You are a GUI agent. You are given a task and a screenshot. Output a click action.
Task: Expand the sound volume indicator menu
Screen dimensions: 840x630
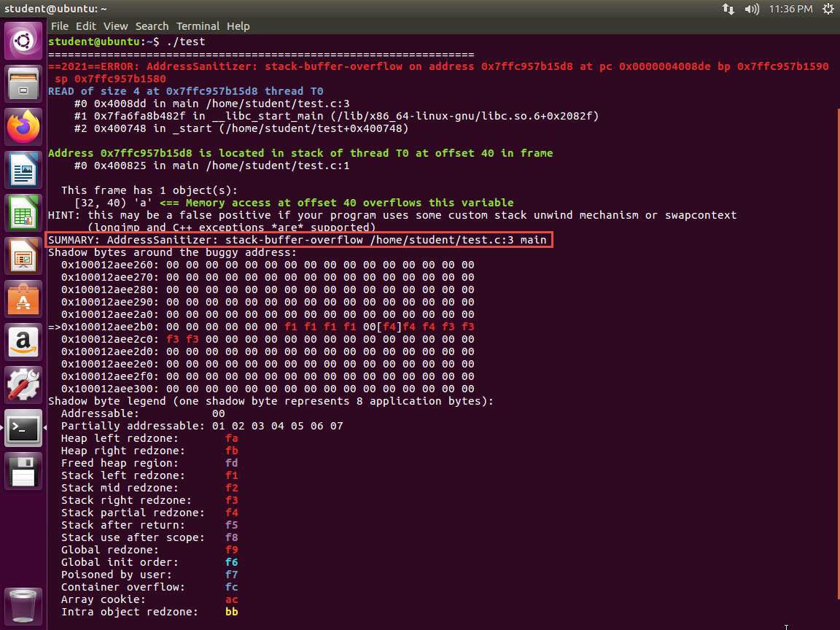click(752, 9)
